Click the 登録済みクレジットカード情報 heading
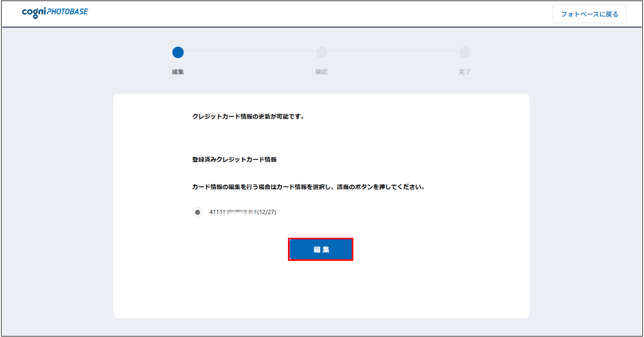This screenshot has height=337, width=644. click(x=234, y=160)
